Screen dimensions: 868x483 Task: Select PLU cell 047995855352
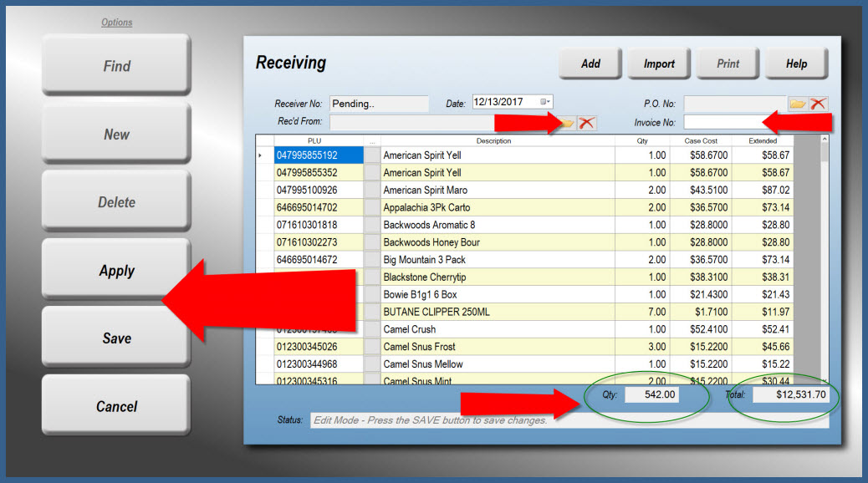tap(319, 173)
